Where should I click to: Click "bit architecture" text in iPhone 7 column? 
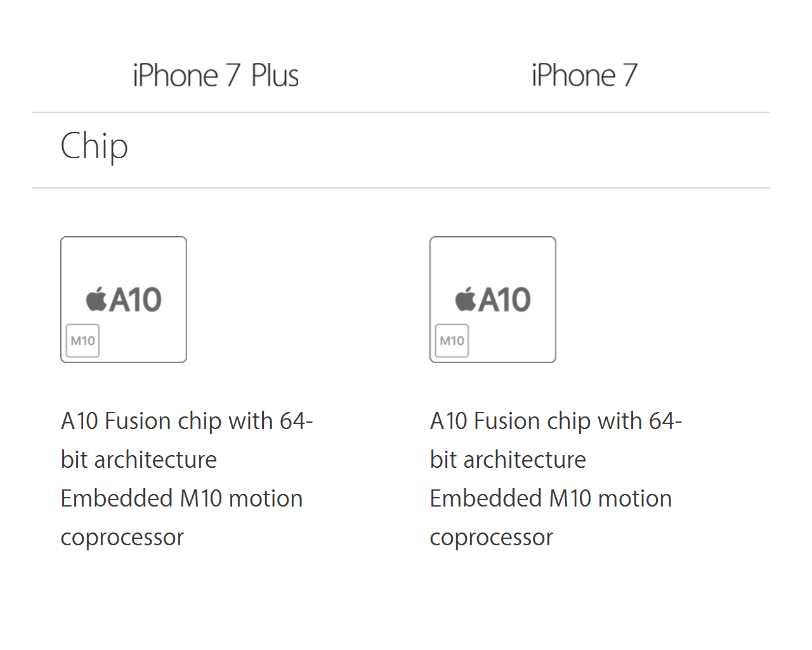[x=508, y=460]
